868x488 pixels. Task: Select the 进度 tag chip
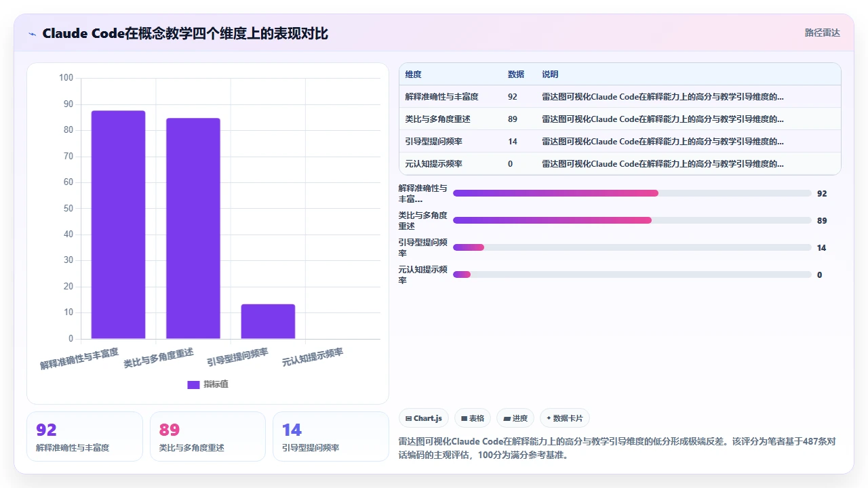pos(515,418)
